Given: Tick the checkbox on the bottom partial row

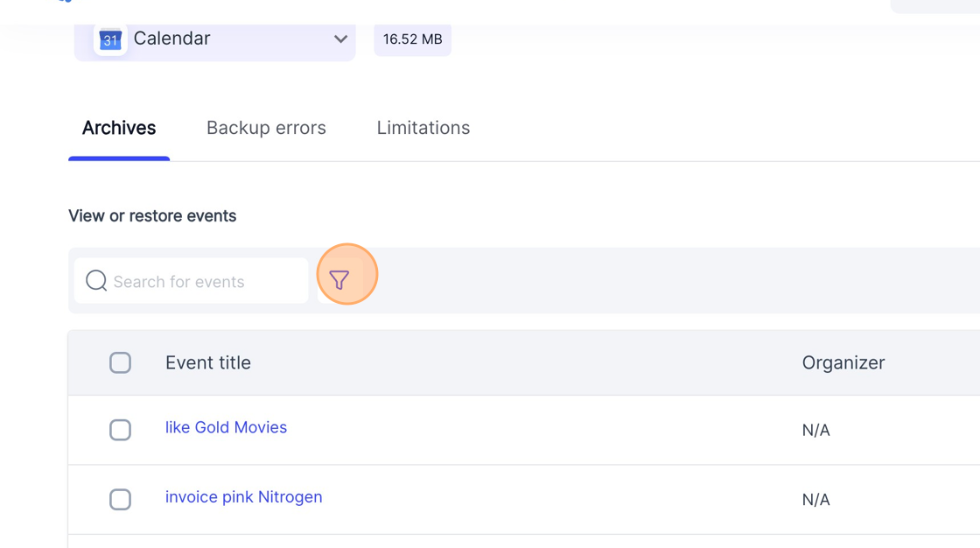Looking at the screenshot, I should click(x=120, y=544).
